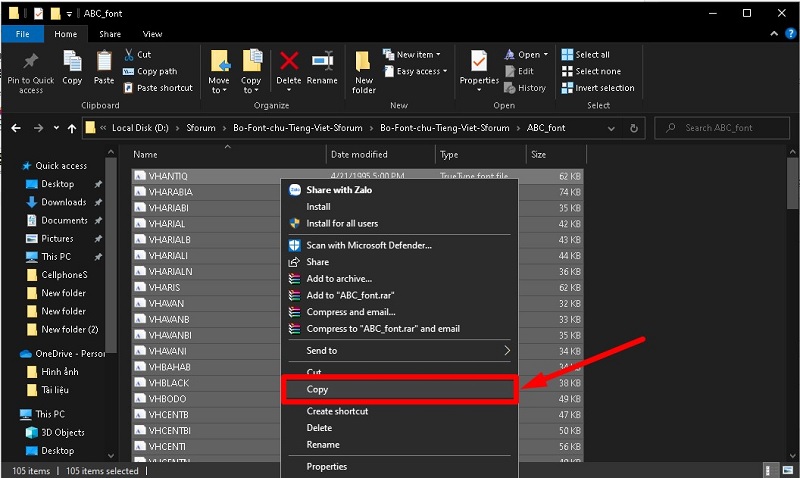Viewport: 800px width, 478px height.
Task: Click the ribbon Paste icon
Action: 104,61
